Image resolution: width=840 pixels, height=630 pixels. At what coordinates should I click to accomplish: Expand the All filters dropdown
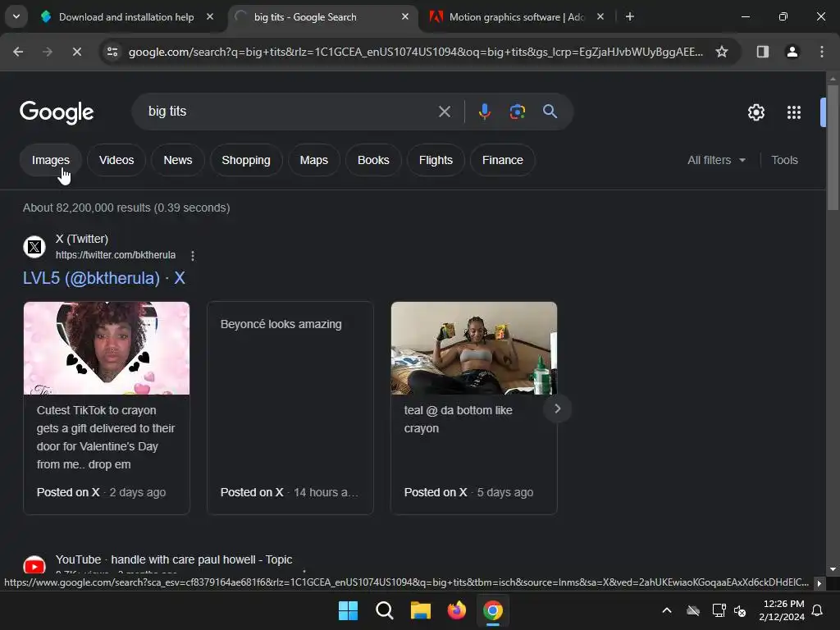[716, 160]
